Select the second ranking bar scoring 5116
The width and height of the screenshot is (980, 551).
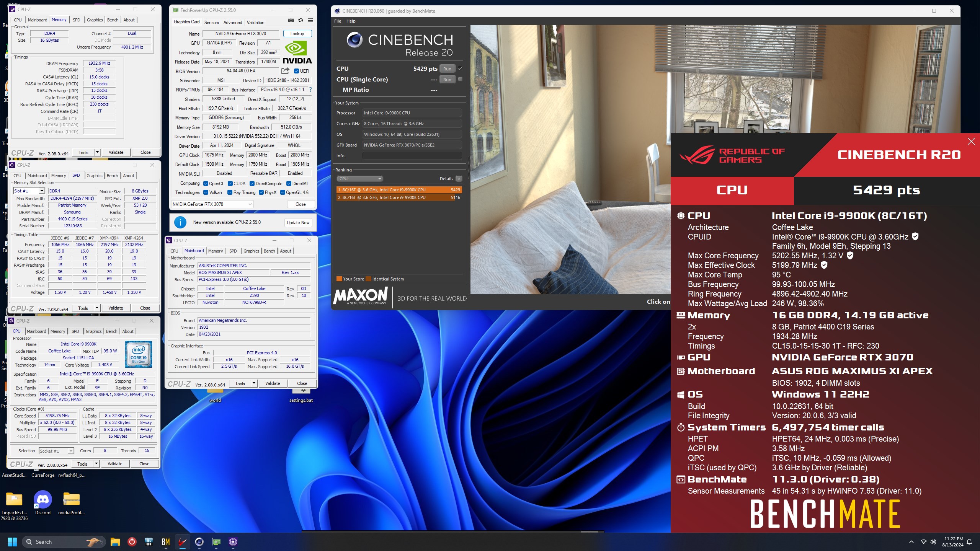pos(399,197)
